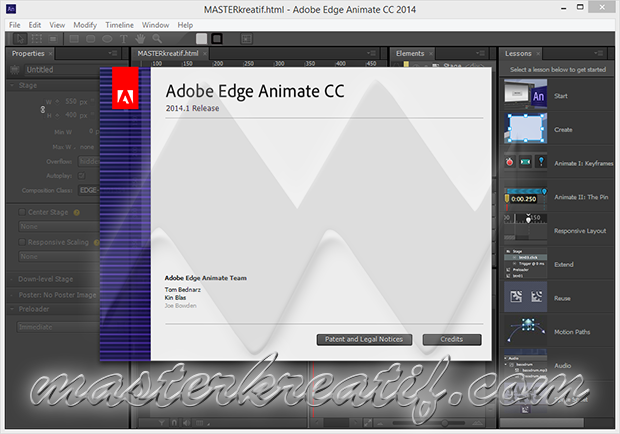This screenshot has height=434, width=620.
Task: Open stage document panel options menu
Action: pyautogui.click(x=371, y=53)
